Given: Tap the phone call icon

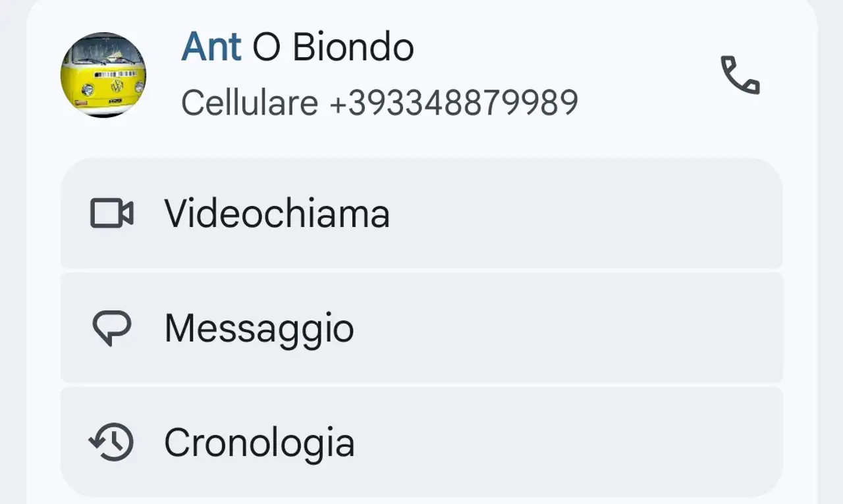Looking at the screenshot, I should click(x=740, y=76).
